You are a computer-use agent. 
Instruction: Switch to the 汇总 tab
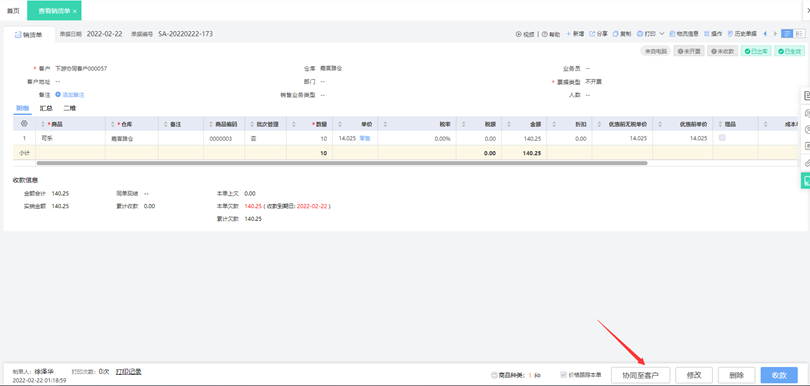(x=46, y=109)
